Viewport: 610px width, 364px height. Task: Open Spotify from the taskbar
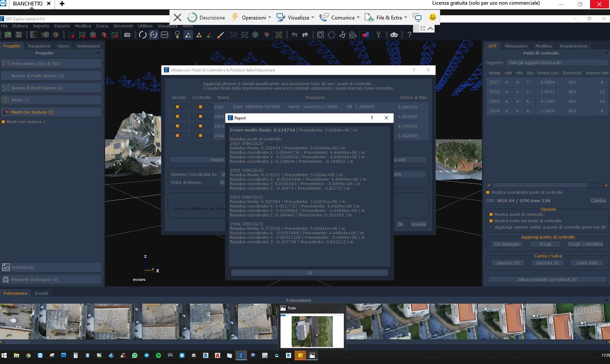[x=158, y=356]
